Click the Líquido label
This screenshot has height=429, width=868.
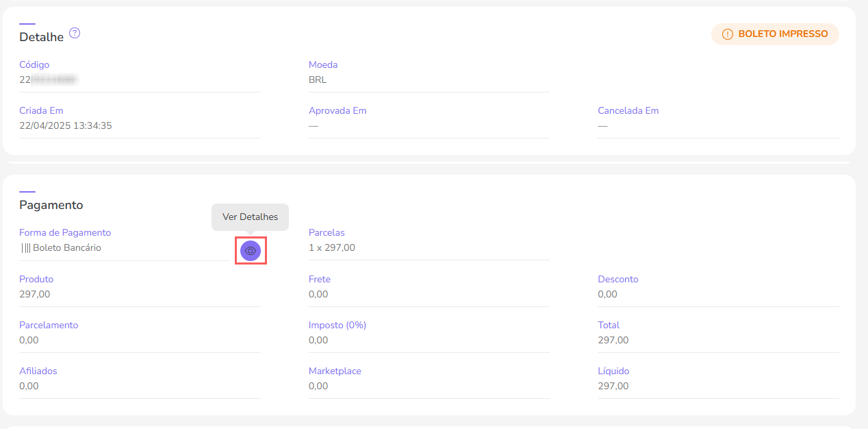[x=613, y=371]
